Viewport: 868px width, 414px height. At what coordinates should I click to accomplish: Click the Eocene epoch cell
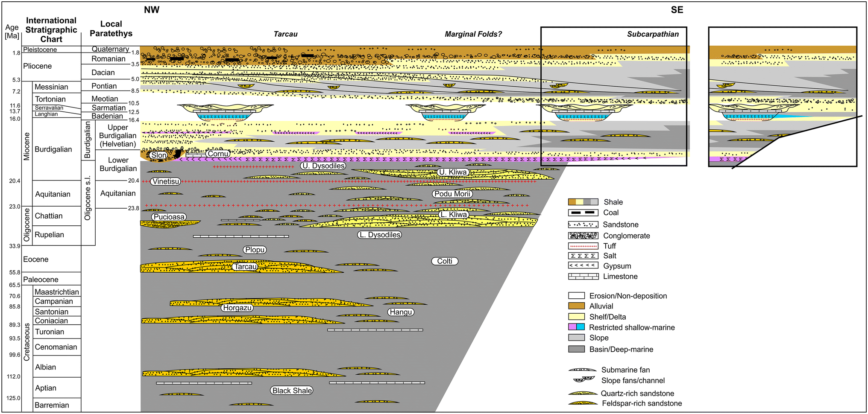click(x=51, y=259)
